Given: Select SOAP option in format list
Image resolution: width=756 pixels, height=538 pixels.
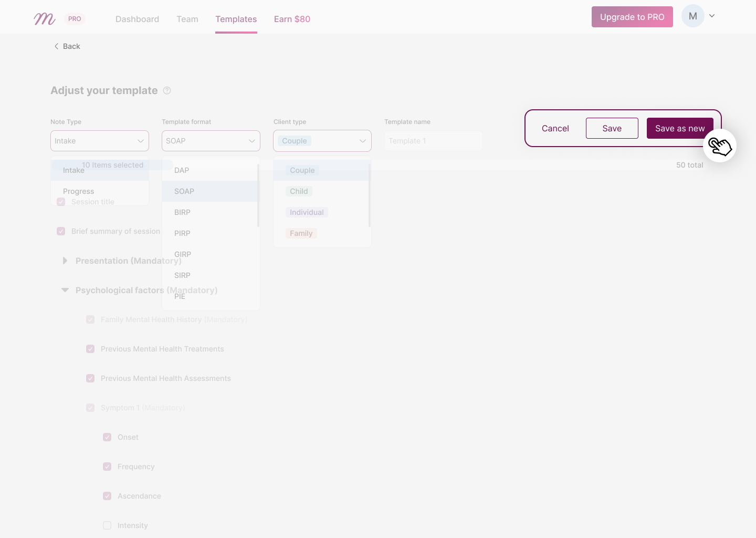Looking at the screenshot, I should (209, 191).
